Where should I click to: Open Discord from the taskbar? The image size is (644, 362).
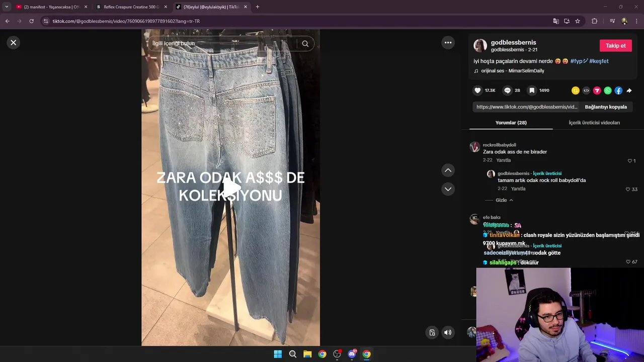click(352, 354)
